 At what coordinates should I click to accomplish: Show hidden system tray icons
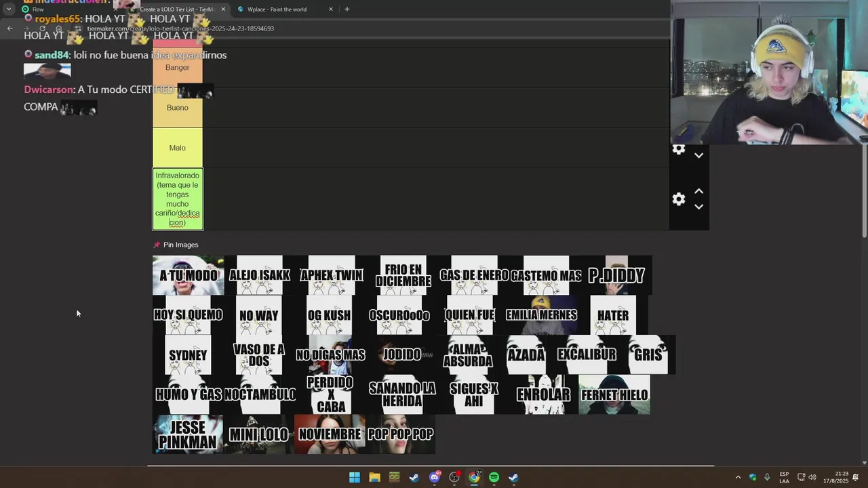(x=738, y=477)
